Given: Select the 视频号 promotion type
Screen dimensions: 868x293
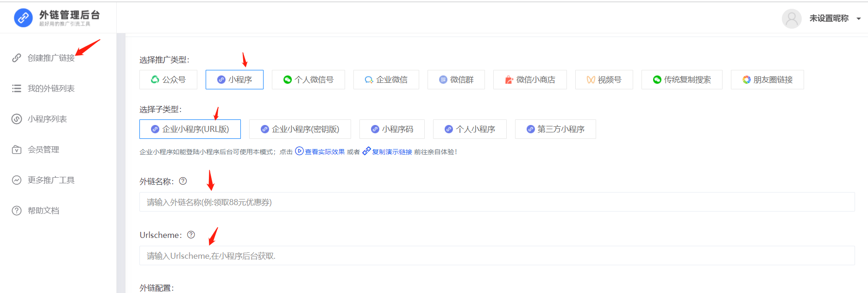Looking at the screenshot, I should (604, 80).
